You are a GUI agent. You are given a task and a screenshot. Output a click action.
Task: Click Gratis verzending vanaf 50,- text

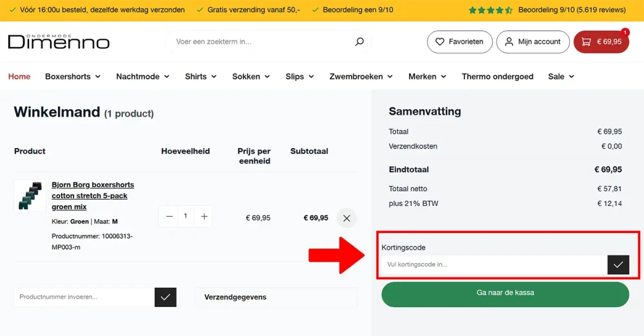tap(253, 10)
